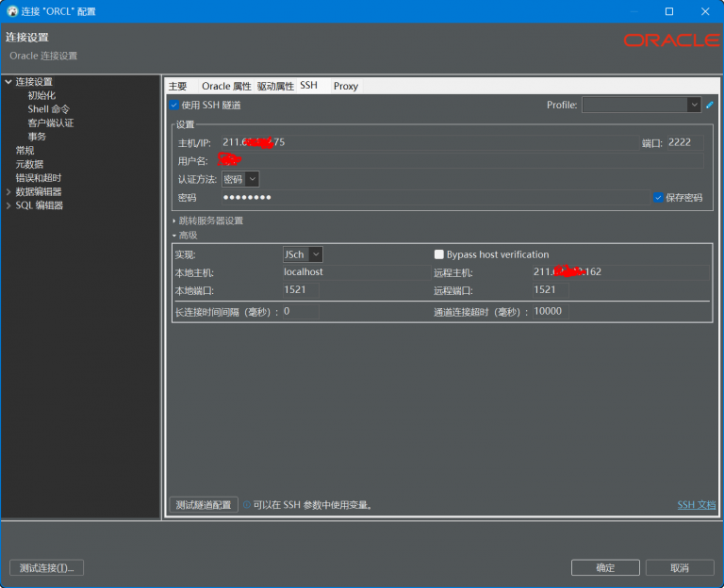Switch to the Oracle 属性 tab
This screenshot has width=724, height=588.
click(x=226, y=86)
